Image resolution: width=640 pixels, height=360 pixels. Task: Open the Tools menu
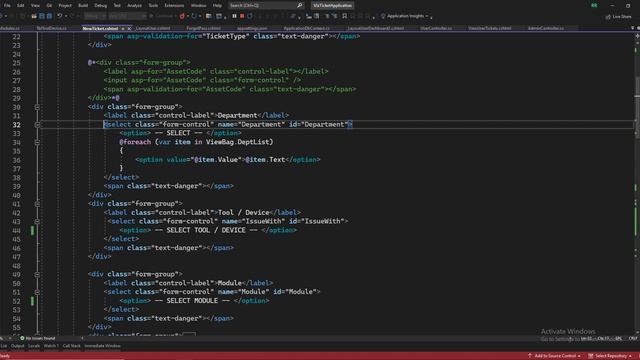coord(153,5)
